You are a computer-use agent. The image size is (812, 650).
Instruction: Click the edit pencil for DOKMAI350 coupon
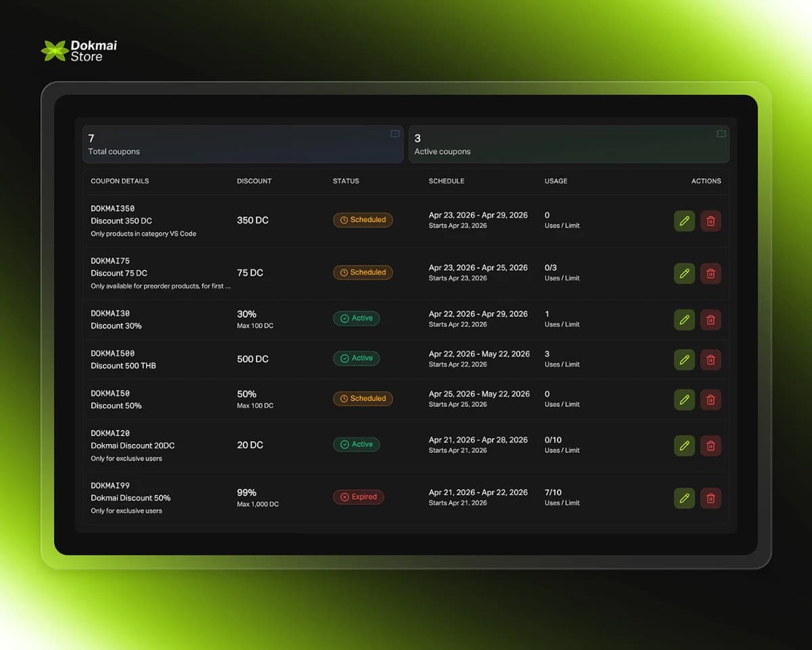point(684,221)
